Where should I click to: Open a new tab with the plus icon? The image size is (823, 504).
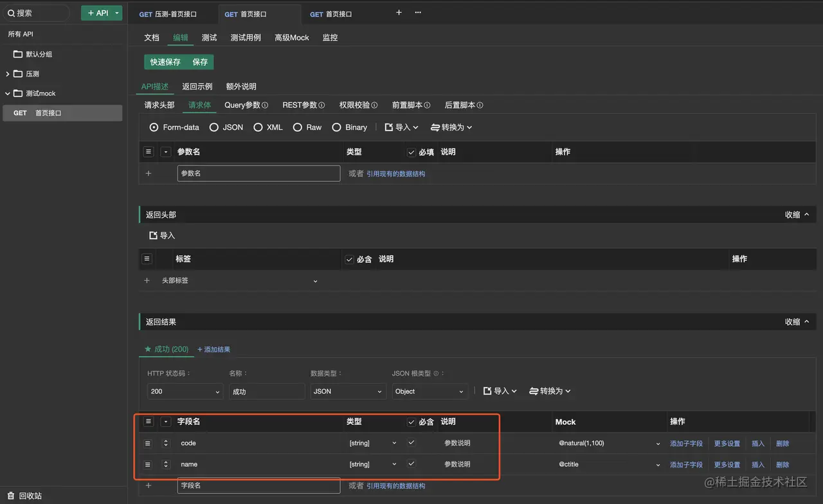[399, 12]
